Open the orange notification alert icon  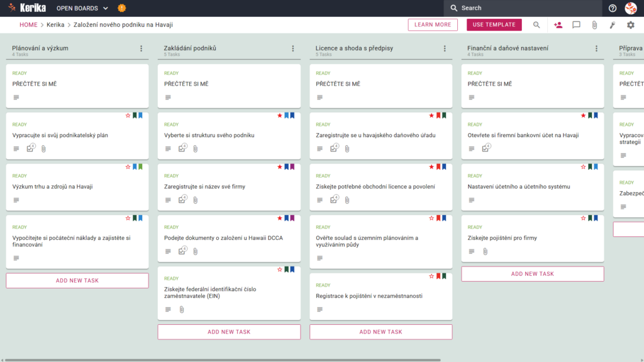[x=121, y=8]
